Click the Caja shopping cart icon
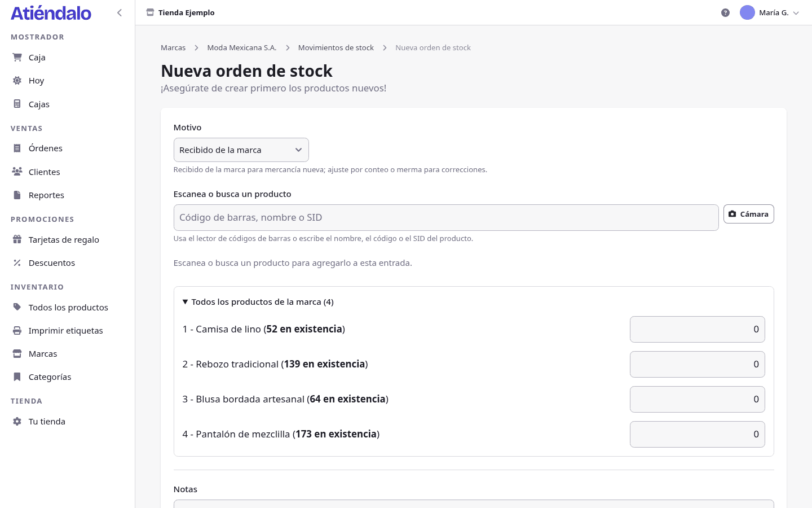This screenshot has height=508, width=812. point(17,57)
